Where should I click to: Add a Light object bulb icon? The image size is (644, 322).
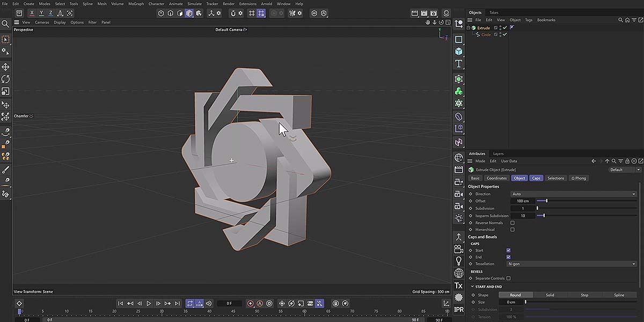[x=459, y=261]
